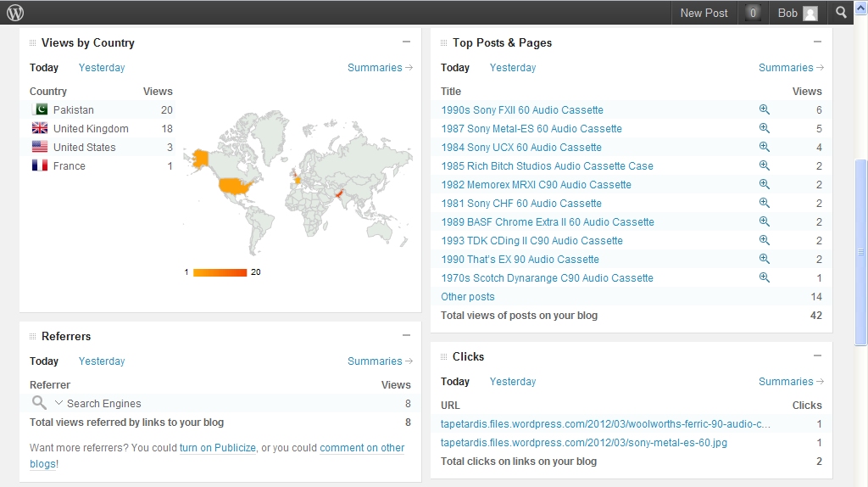Viewport: 868px width, 487px height.
Task: Open Summaries for Views by Country
Action: 380,68
